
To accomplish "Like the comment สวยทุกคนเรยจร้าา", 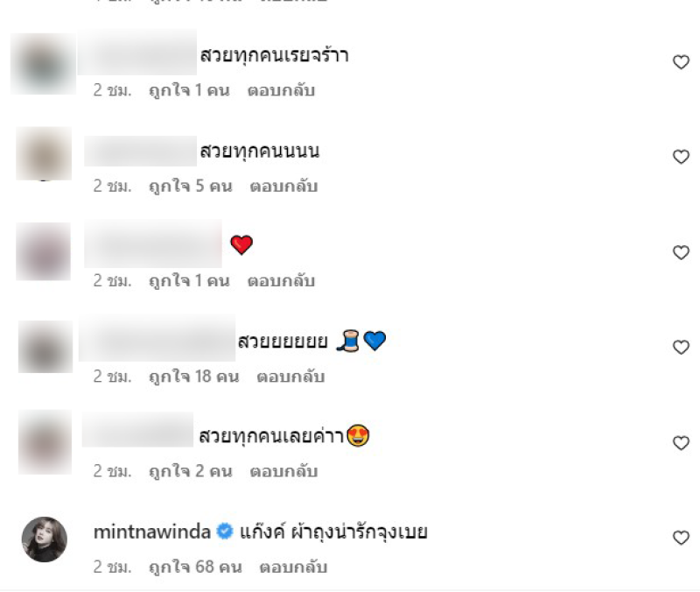I will (x=681, y=62).
